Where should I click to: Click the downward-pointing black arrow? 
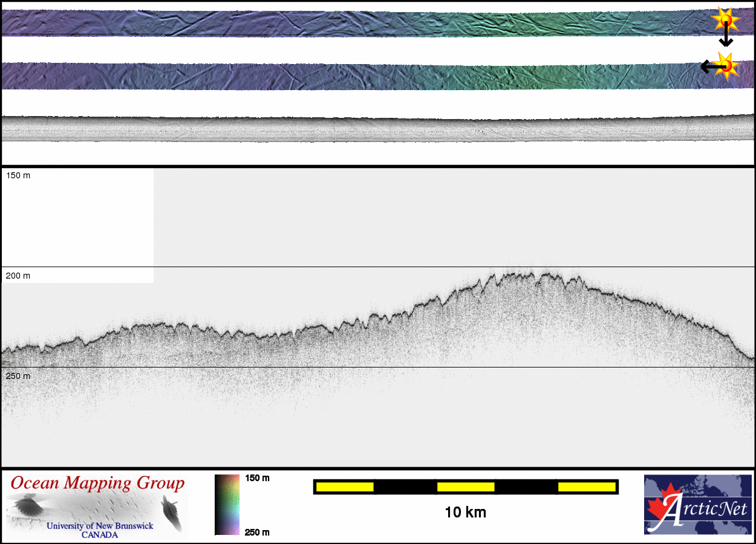point(726,37)
